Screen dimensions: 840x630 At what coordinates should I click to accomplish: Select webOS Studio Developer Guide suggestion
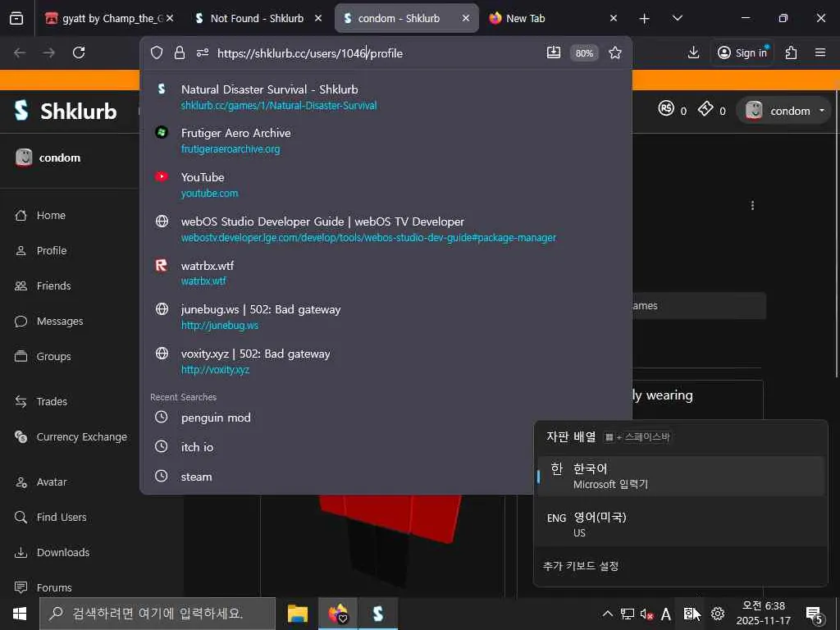coord(386,229)
